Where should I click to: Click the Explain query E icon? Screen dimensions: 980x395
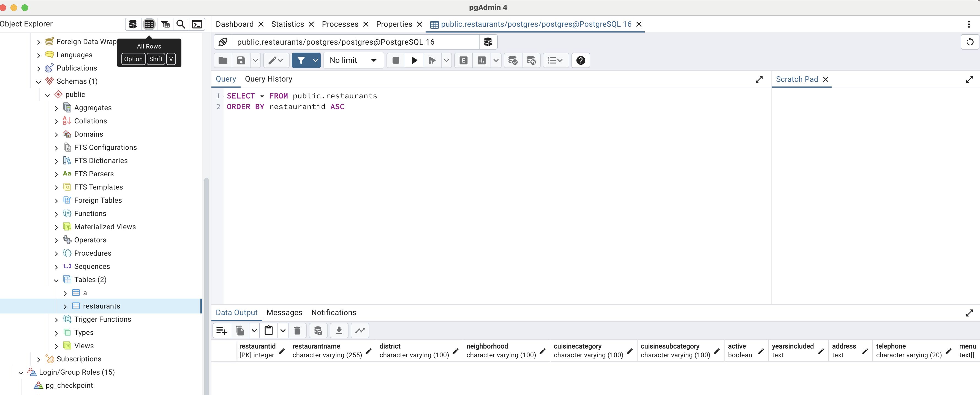463,61
